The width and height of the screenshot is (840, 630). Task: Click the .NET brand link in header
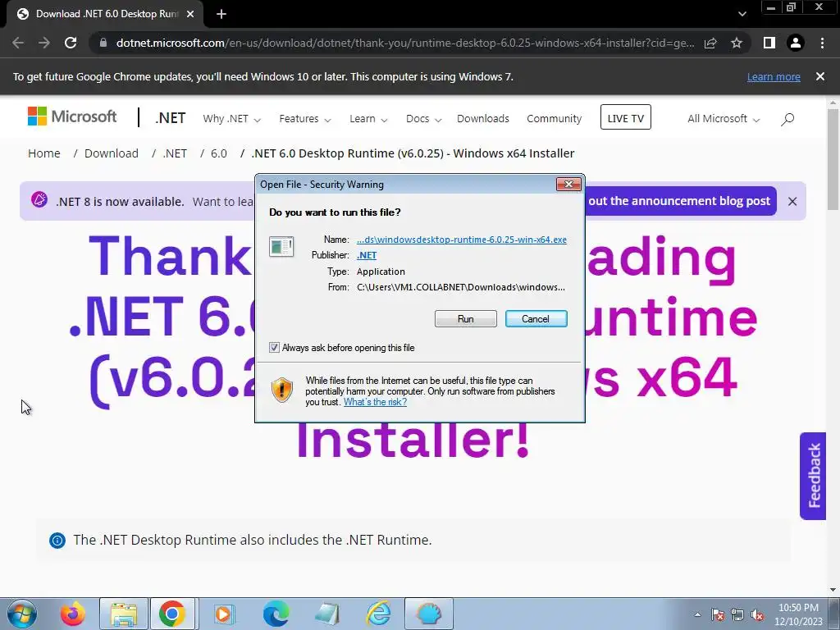coord(171,118)
